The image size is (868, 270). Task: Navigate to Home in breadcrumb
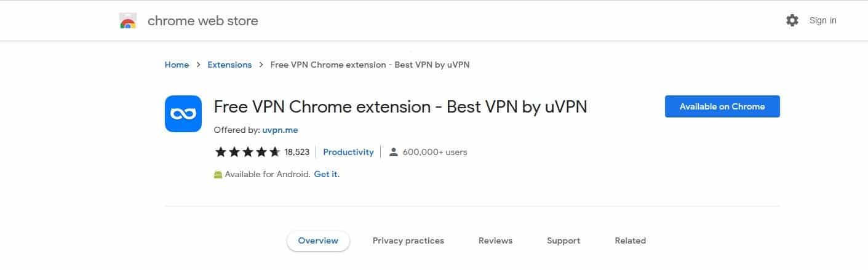177,65
